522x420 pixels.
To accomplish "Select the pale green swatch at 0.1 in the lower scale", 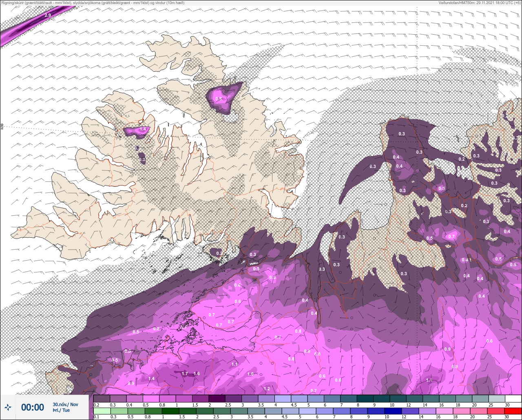I will (102, 411).
